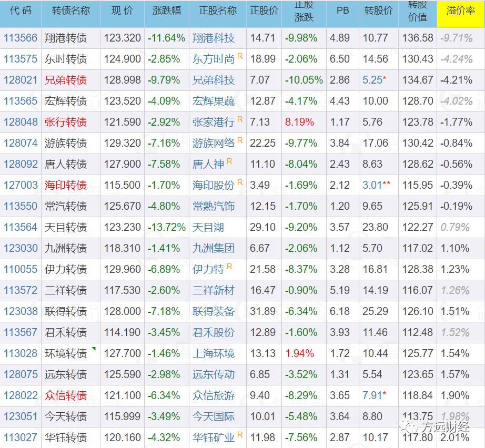Open the 翔港科技 stock link
Viewport: 485px width, 448px height.
[214, 38]
